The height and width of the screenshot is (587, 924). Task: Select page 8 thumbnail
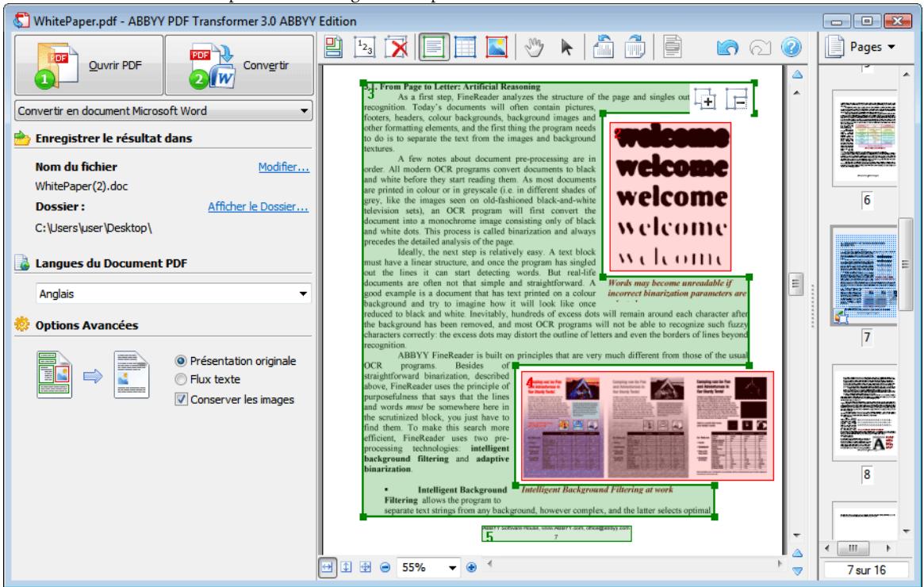click(x=865, y=412)
